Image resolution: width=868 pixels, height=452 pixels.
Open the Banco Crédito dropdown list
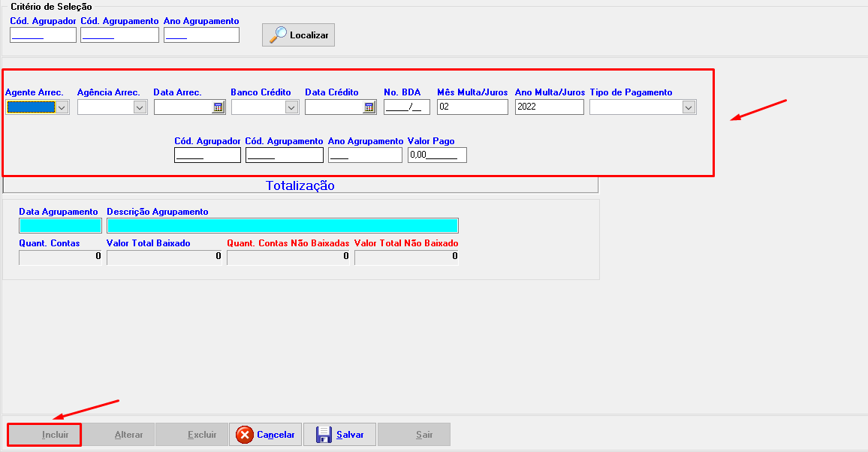(292, 107)
